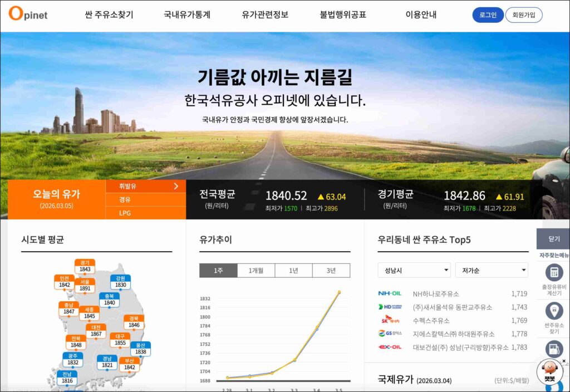This screenshot has height=392, width=570.
Task: Expand the 성남시 region dropdown
Action: [x=414, y=270]
